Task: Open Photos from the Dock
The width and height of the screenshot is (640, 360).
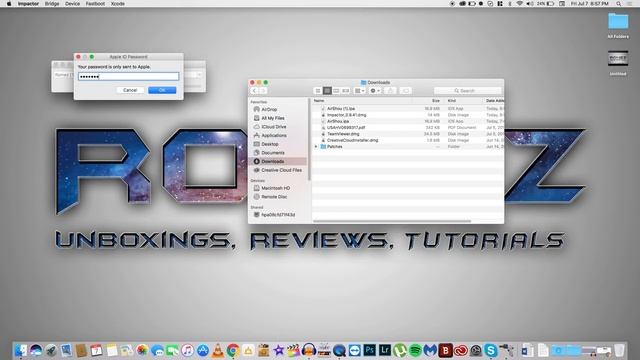Action: (x=142, y=350)
